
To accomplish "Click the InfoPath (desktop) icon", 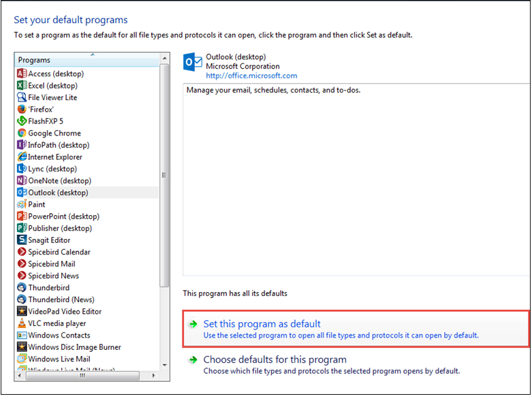I will click(22, 145).
